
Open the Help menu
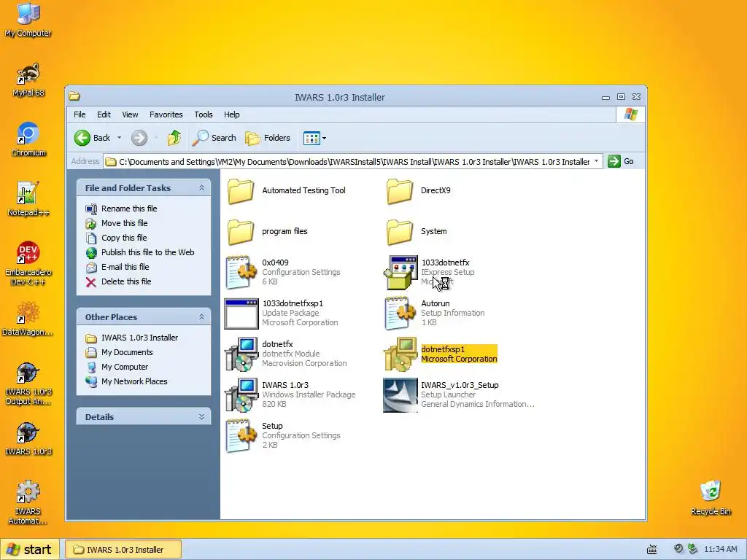231,114
